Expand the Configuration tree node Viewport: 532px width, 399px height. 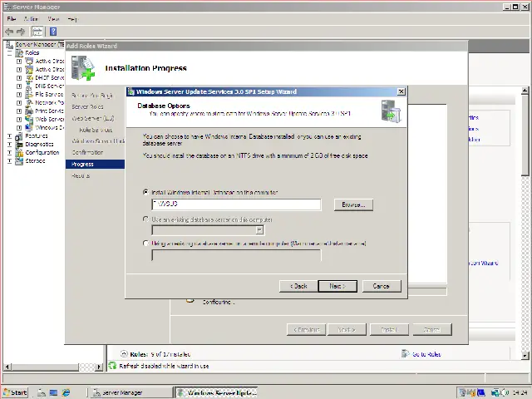pyautogui.click(x=9, y=153)
